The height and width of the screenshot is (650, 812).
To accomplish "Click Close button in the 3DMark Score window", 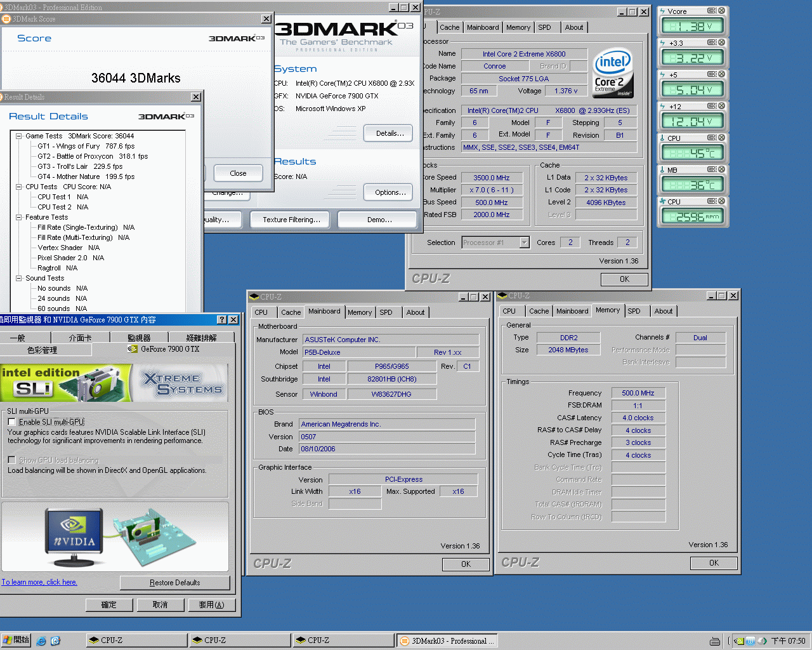I will click(x=238, y=173).
